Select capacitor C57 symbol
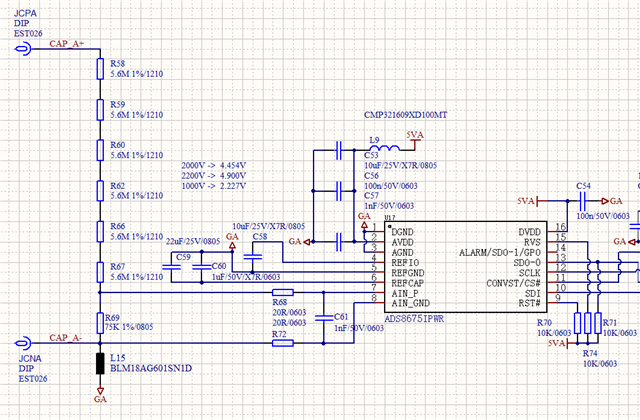640x420 pixels. (x=339, y=242)
